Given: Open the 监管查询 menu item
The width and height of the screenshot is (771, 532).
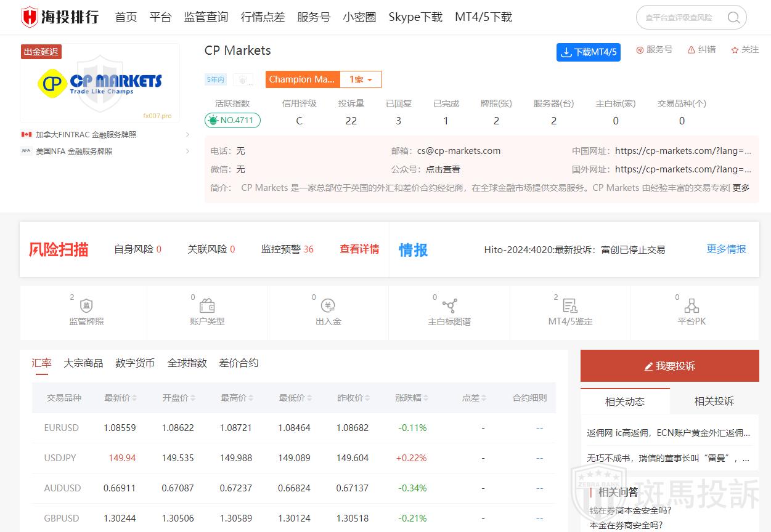Looking at the screenshot, I should [206, 17].
